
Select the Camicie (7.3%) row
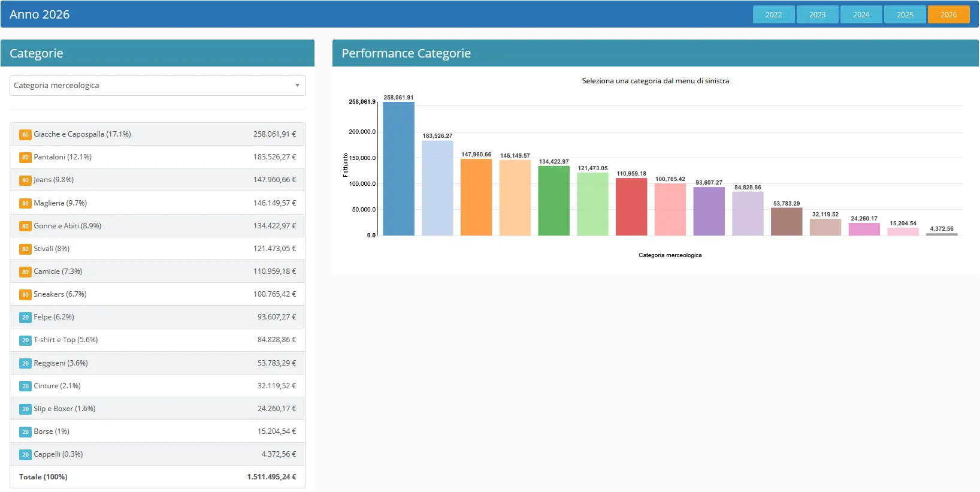tap(158, 271)
